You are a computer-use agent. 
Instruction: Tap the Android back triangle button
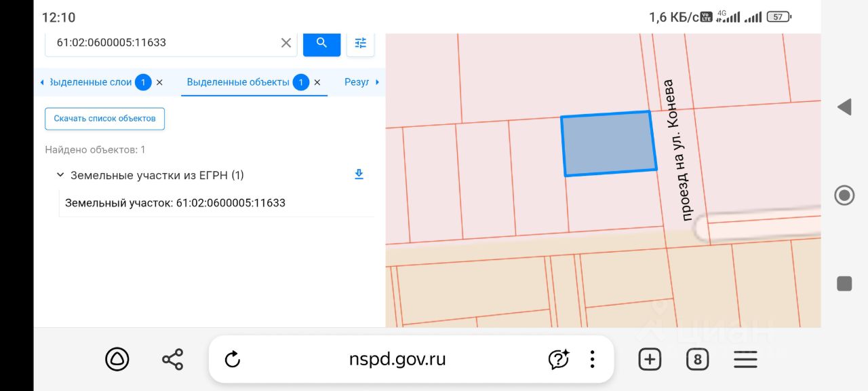pyautogui.click(x=844, y=107)
